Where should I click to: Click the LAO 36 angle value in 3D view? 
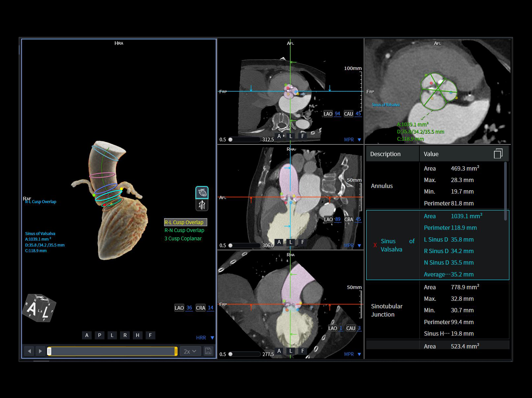189,308
